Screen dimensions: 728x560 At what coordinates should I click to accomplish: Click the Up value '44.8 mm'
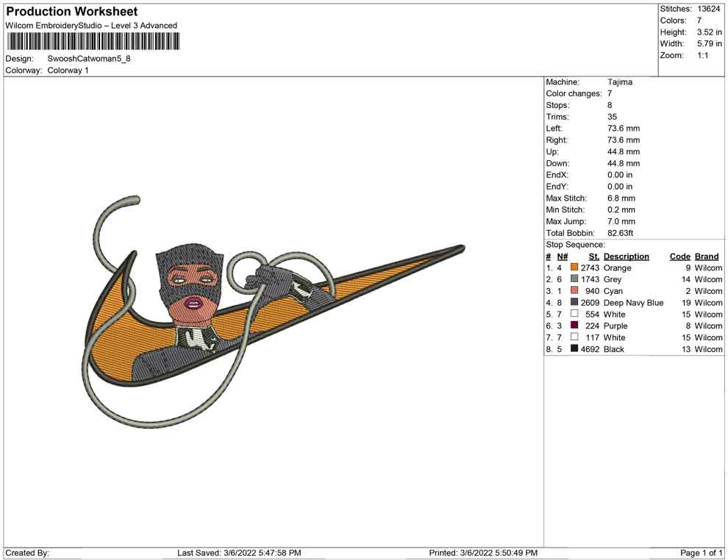click(x=624, y=151)
